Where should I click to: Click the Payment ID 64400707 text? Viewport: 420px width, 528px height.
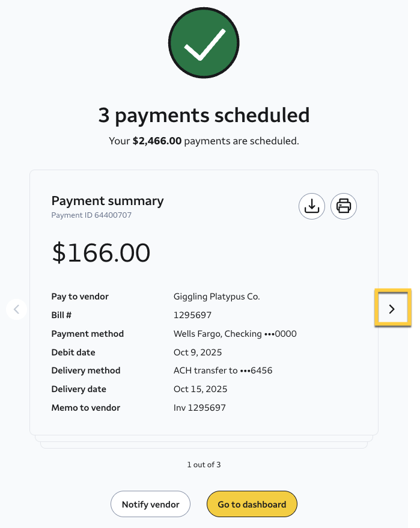click(x=91, y=215)
